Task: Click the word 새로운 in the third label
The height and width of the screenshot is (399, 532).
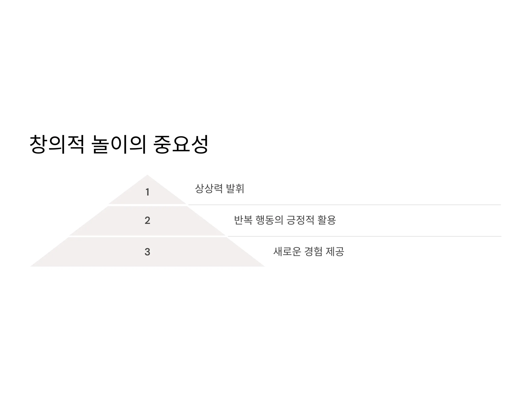Action: coord(287,252)
